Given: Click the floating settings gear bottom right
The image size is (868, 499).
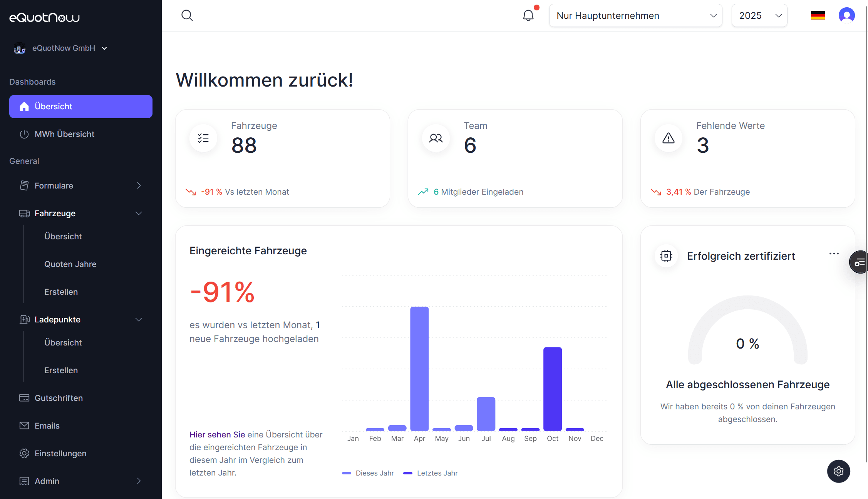Looking at the screenshot, I should 838,471.
